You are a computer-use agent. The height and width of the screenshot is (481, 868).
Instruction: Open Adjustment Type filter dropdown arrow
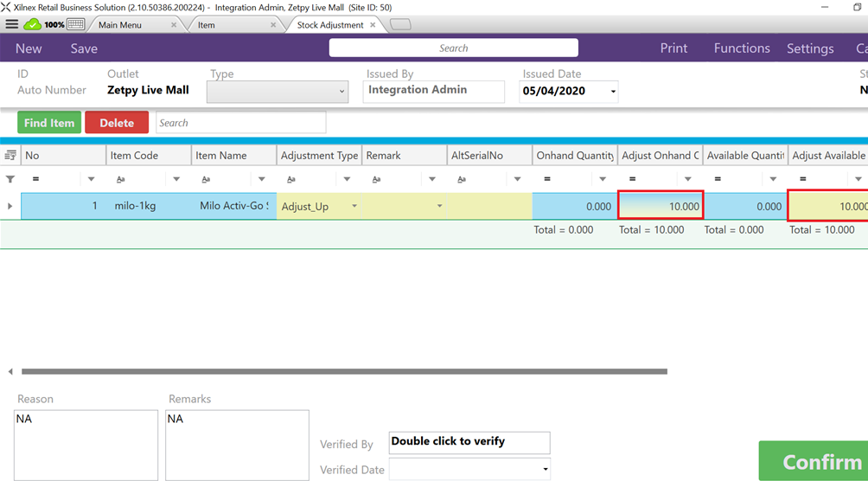pyautogui.click(x=347, y=179)
